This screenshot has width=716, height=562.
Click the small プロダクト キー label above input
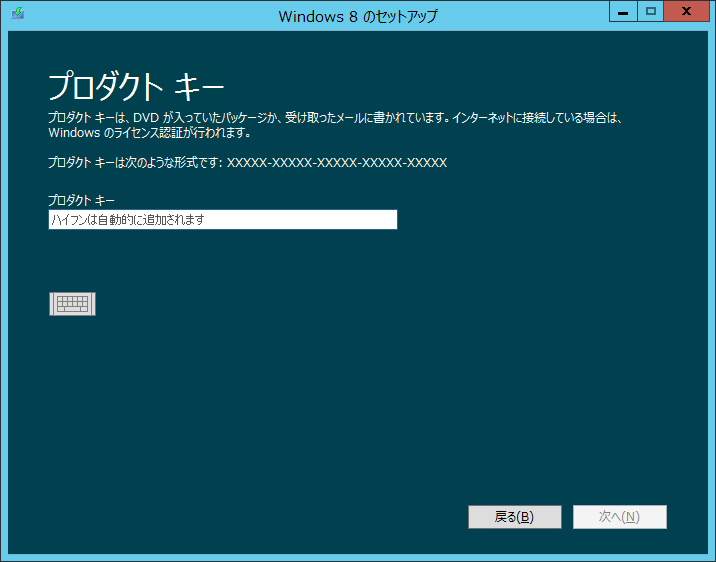pos(81,200)
